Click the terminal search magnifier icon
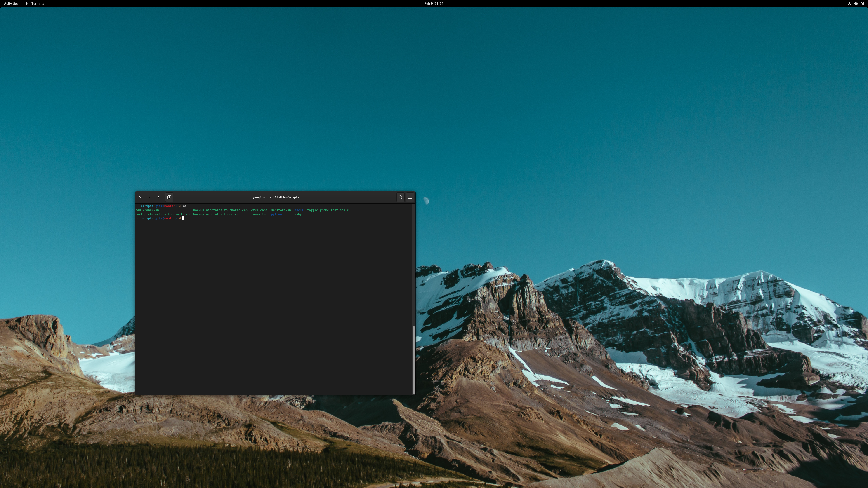 (400, 197)
